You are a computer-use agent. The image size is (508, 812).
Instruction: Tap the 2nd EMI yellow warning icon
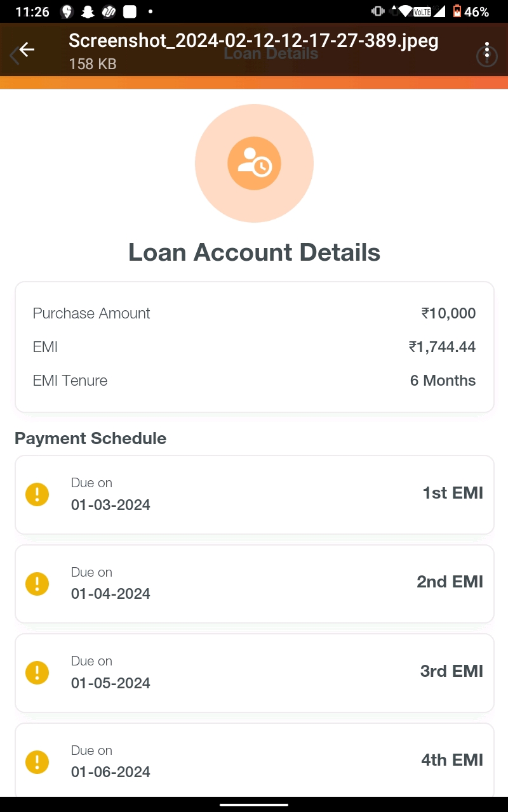pyautogui.click(x=37, y=583)
